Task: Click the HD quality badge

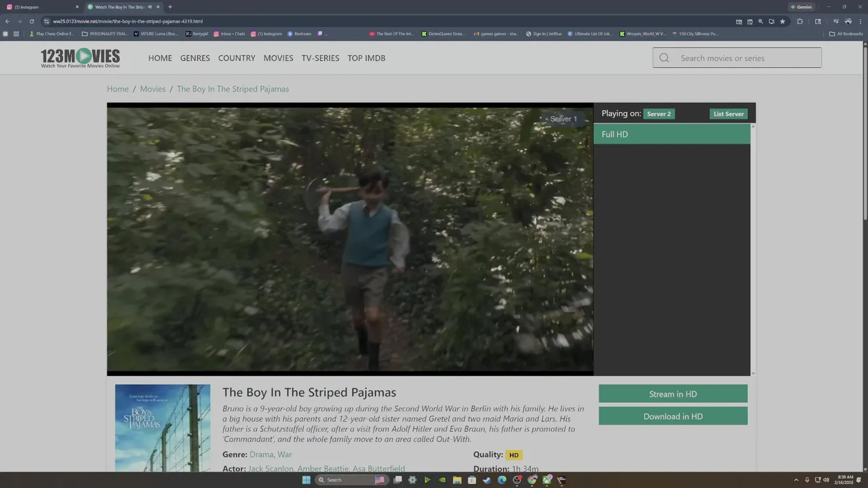Action: pyautogui.click(x=514, y=455)
